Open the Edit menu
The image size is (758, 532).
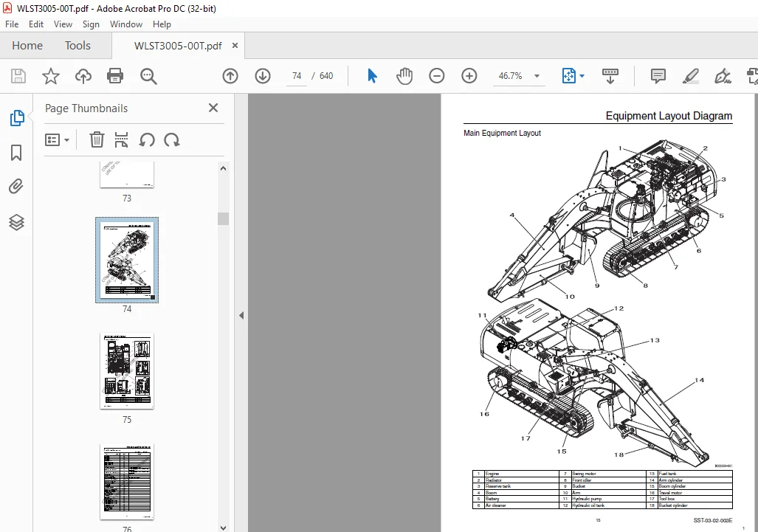[x=35, y=24]
